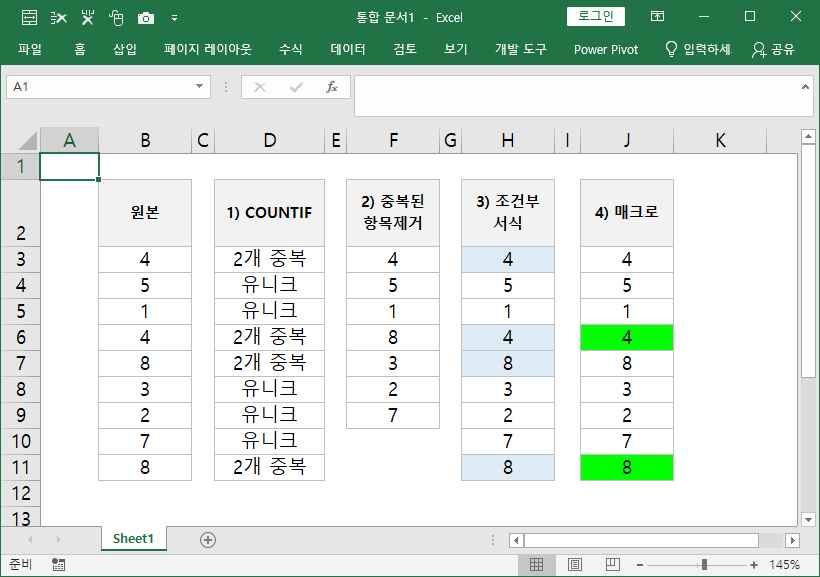Viewport: 820px width, 577px height.
Task: Click the '3) 조건부 서식' header cell
Action: click(508, 213)
